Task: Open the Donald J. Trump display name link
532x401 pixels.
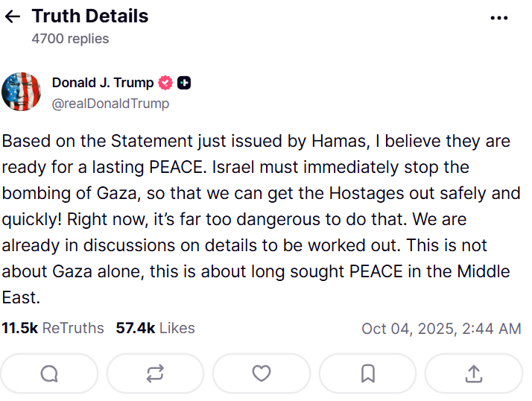Action: [103, 83]
